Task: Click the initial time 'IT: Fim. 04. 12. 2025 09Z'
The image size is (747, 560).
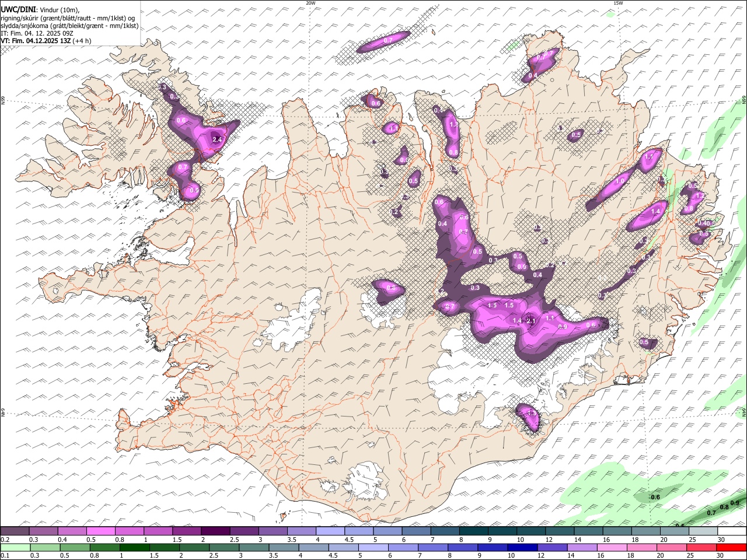Action: pyautogui.click(x=36, y=33)
